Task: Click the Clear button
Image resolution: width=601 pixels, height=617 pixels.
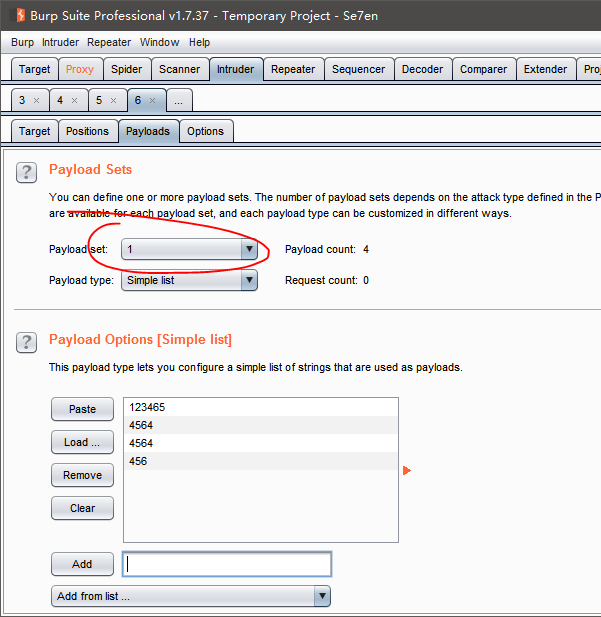Action: pos(82,508)
